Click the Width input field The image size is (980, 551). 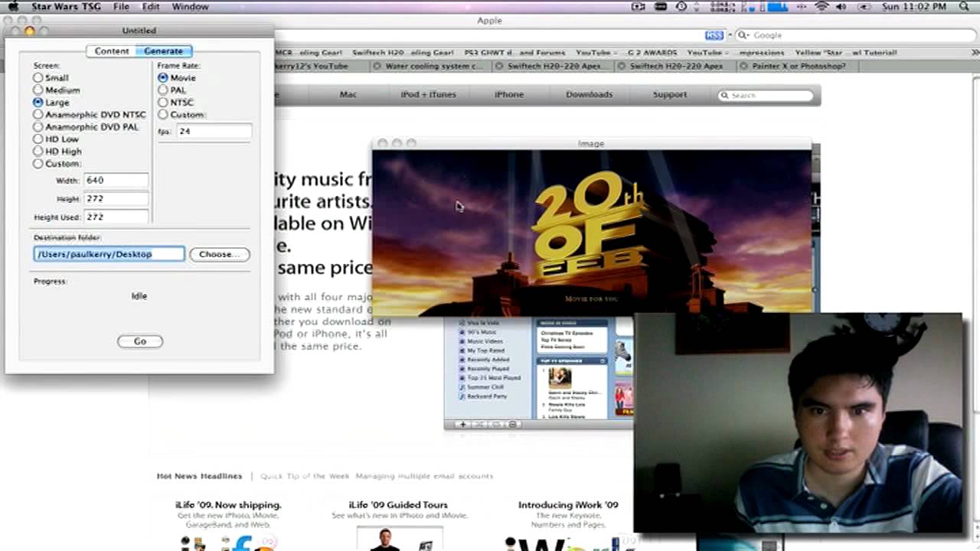click(116, 180)
